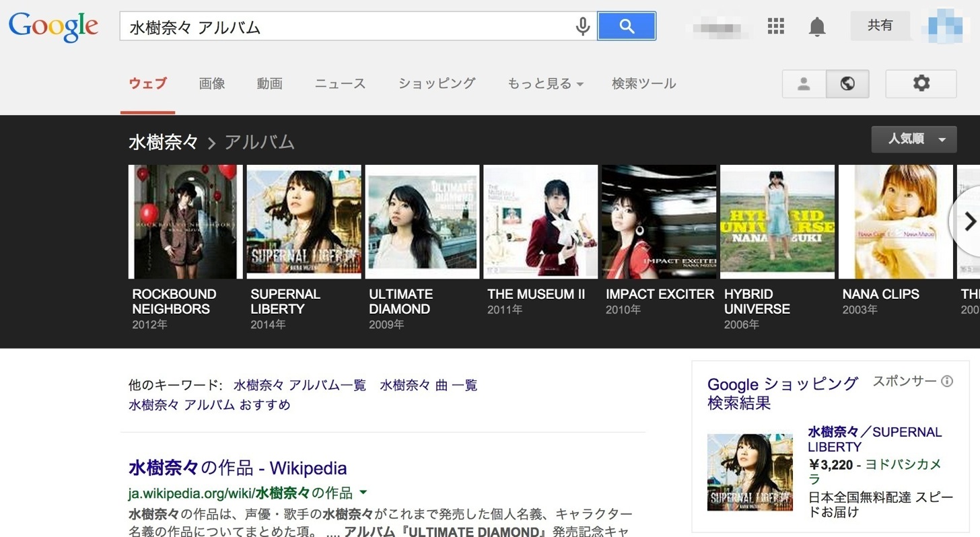This screenshot has width=980, height=537.
Task: Click the ROCKBOUND NEIGHBORS title text
Action: tap(174, 301)
